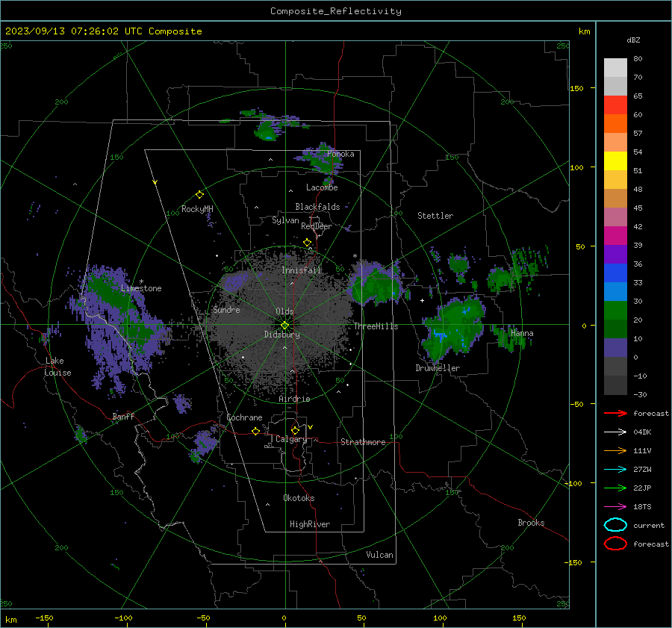Click the red forecast ellipse legend icon

pos(615,544)
